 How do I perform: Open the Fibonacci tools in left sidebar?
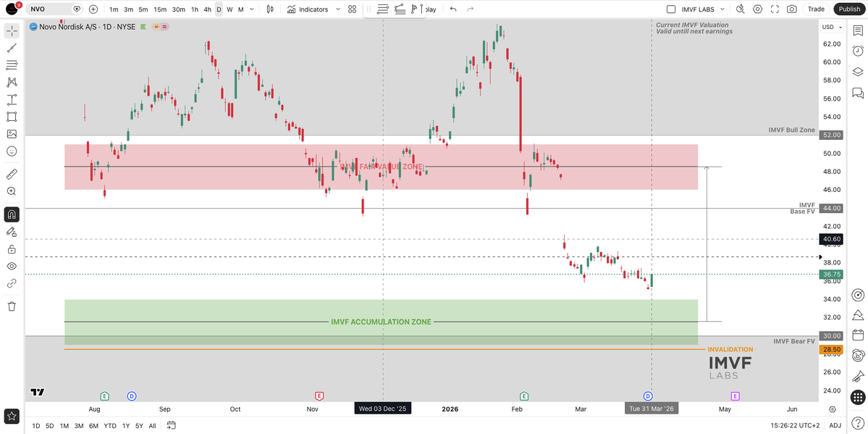click(12, 65)
